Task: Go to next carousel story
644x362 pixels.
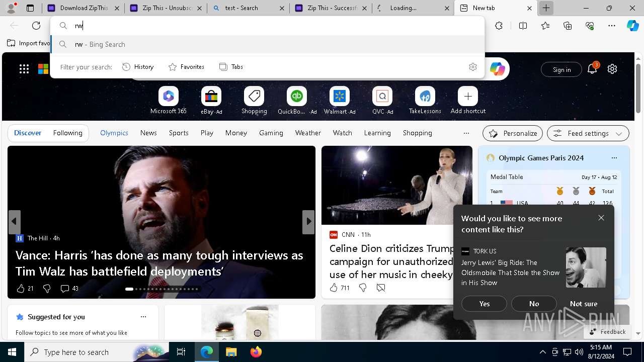Action: pyautogui.click(x=308, y=221)
